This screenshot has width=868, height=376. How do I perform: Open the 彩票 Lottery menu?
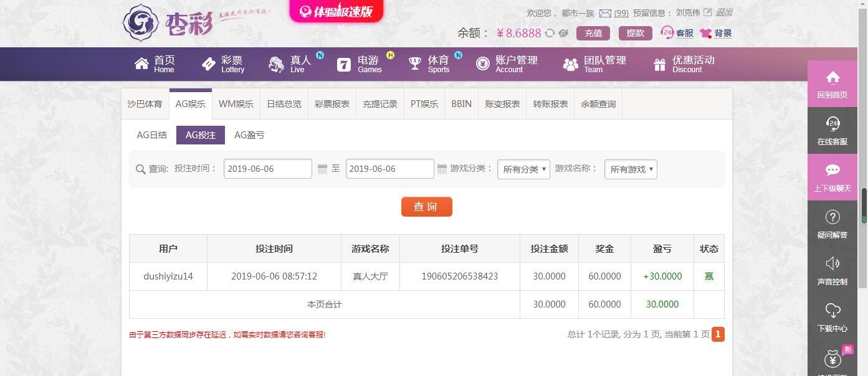click(x=223, y=64)
